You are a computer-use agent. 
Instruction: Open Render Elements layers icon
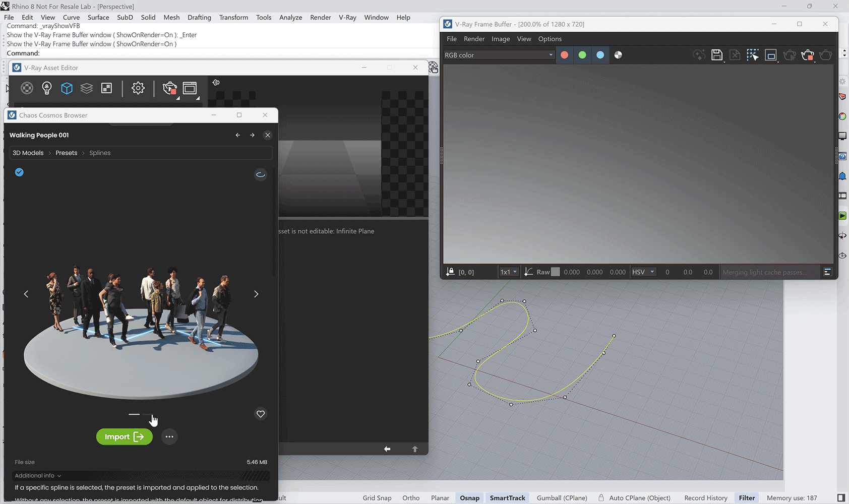(87, 88)
